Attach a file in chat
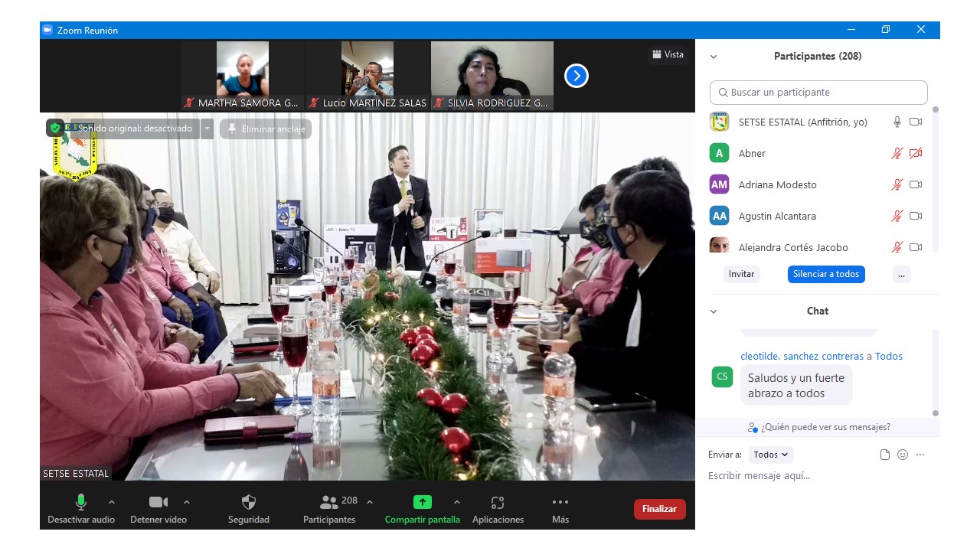980x551 pixels. 885,455
